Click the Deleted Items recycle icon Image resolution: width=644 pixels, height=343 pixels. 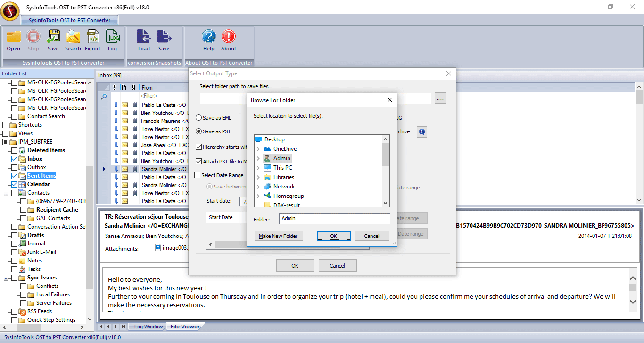tap(22, 150)
